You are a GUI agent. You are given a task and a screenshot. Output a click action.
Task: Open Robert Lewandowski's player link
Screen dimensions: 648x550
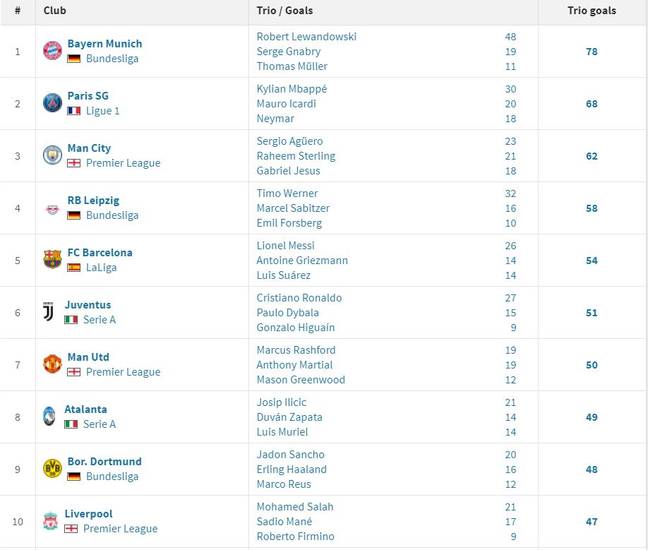click(306, 36)
